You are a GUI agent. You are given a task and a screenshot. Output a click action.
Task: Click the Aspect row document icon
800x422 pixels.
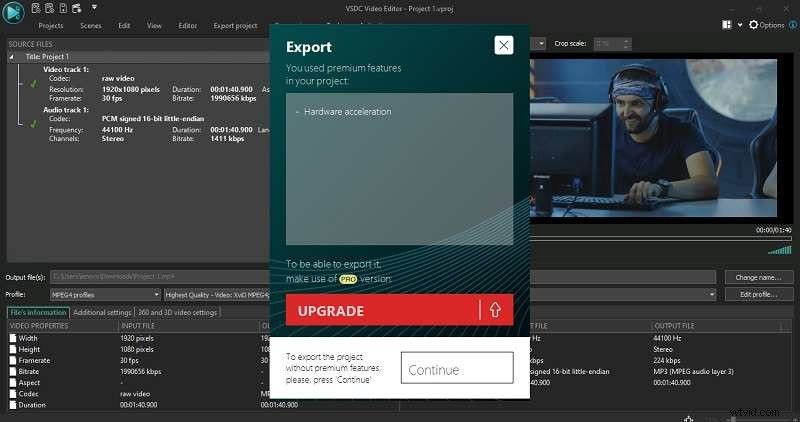(13, 383)
